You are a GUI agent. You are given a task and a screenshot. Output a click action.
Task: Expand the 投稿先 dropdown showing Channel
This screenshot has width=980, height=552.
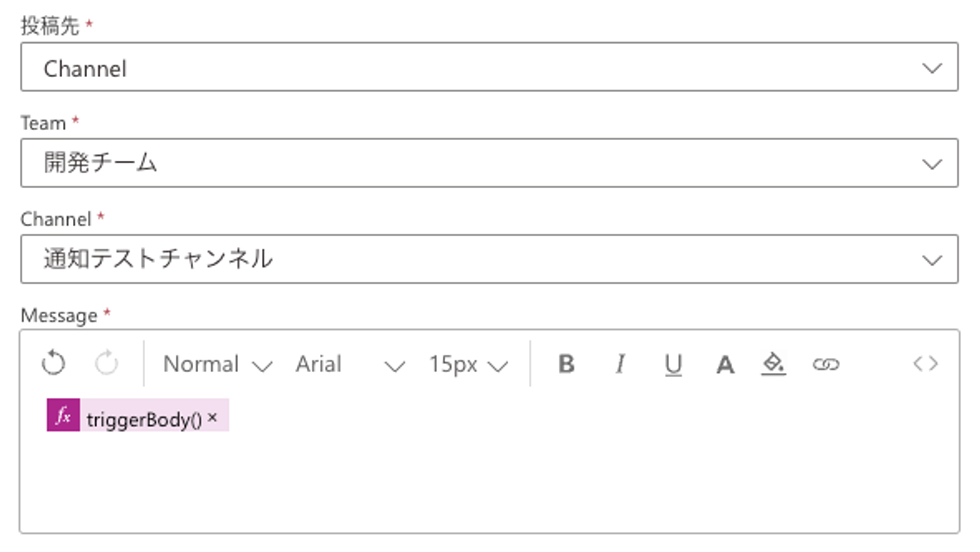[489, 67]
